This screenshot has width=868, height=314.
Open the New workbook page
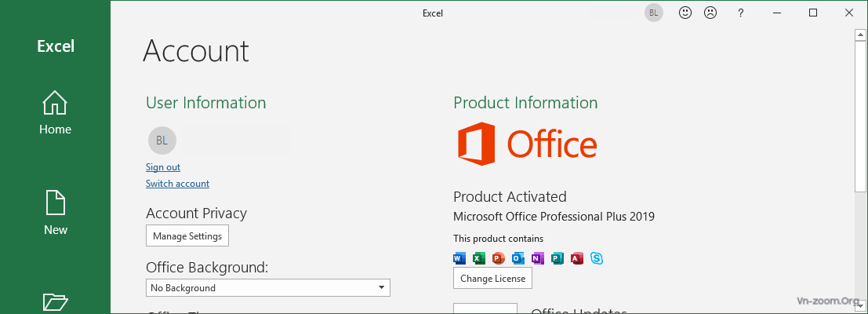(56, 214)
